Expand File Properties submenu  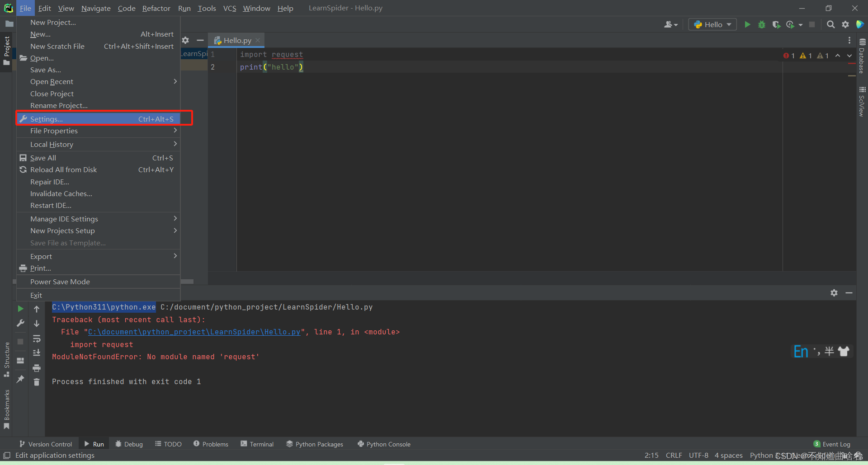[x=99, y=131]
